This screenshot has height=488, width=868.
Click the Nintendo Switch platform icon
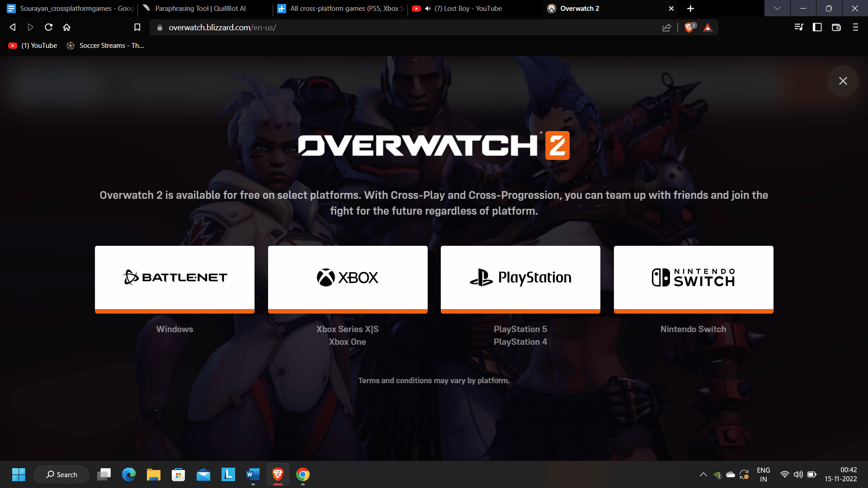pyautogui.click(x=693, y=277)
